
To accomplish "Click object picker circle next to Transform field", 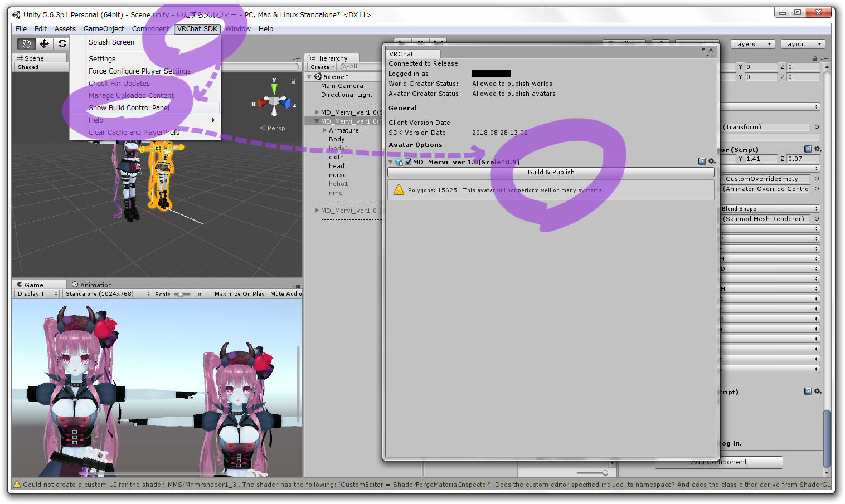I will tap(817, 127).
